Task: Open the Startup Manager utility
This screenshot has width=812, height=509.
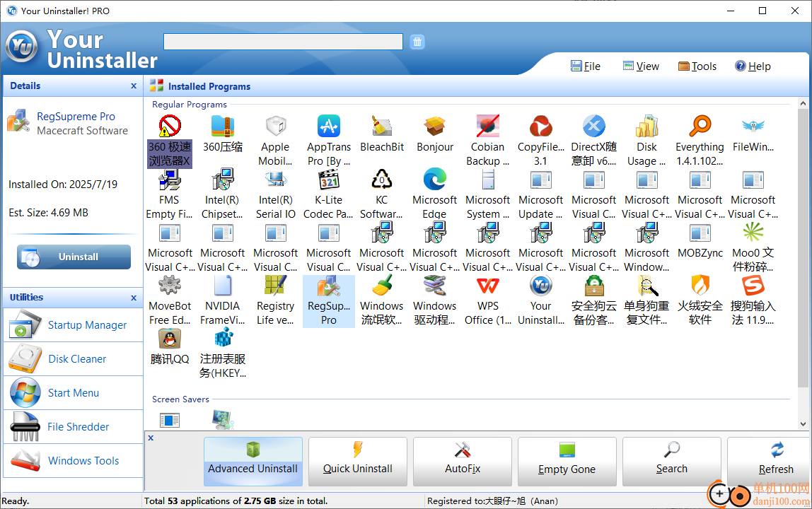Action: (73, 324)
